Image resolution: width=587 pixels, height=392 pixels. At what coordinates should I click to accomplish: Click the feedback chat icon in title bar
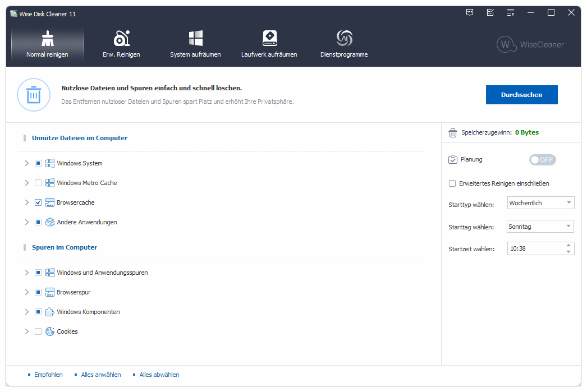470,12
